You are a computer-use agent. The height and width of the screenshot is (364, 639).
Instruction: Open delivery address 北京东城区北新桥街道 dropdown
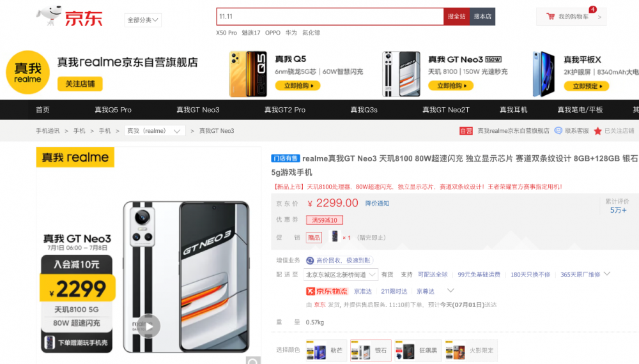(341, 275)
